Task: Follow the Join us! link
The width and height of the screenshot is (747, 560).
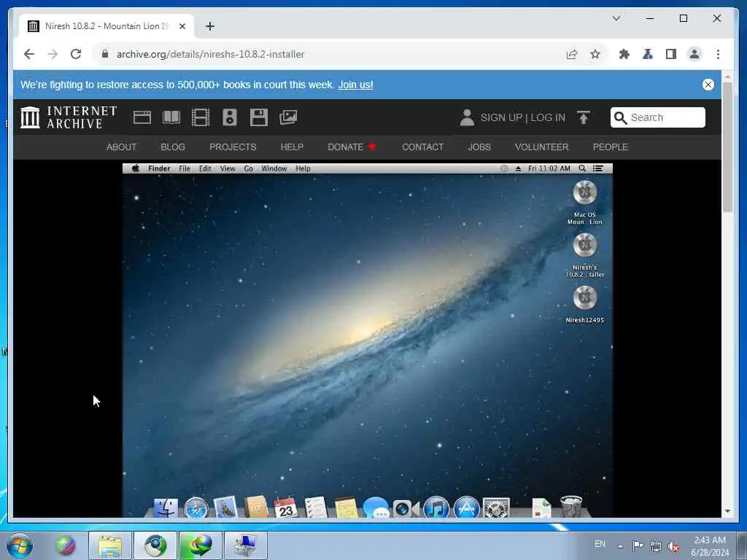Action: [355, 85]
